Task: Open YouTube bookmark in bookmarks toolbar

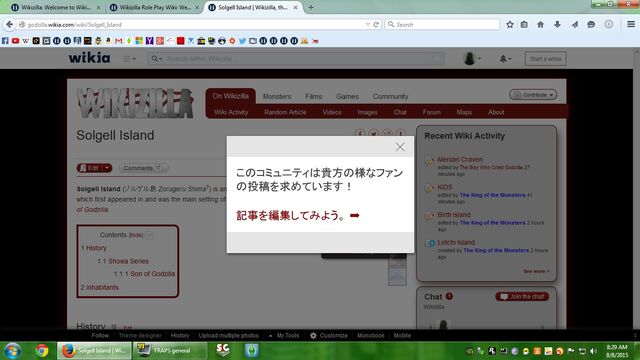Action: [x=16, y=41]
